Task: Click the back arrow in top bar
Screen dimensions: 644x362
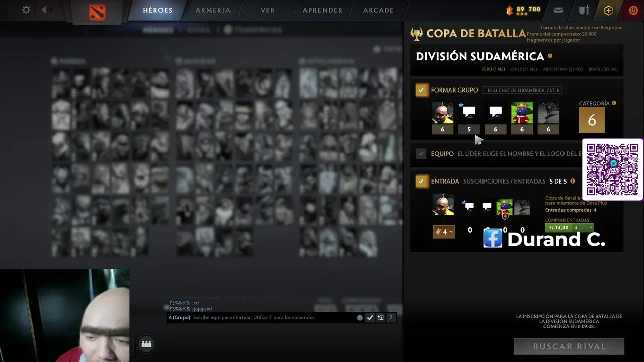Action: coord(44,10)
